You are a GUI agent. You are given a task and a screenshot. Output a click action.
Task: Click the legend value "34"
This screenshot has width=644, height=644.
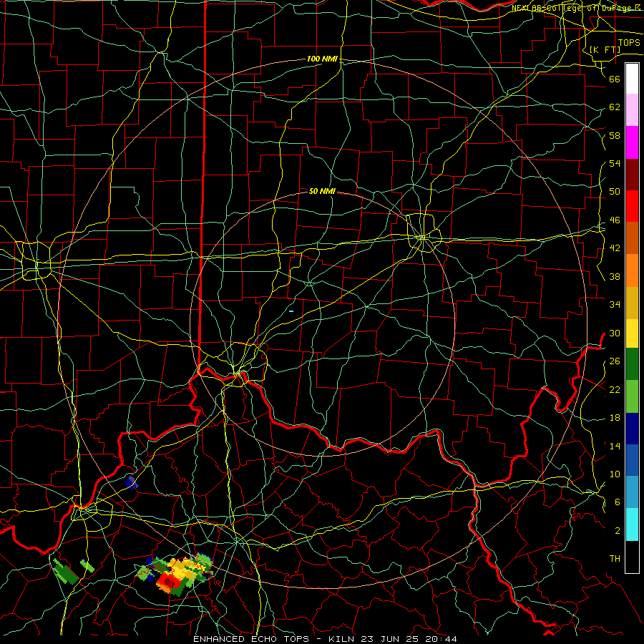pyautogui.click(x=615, y=305)
